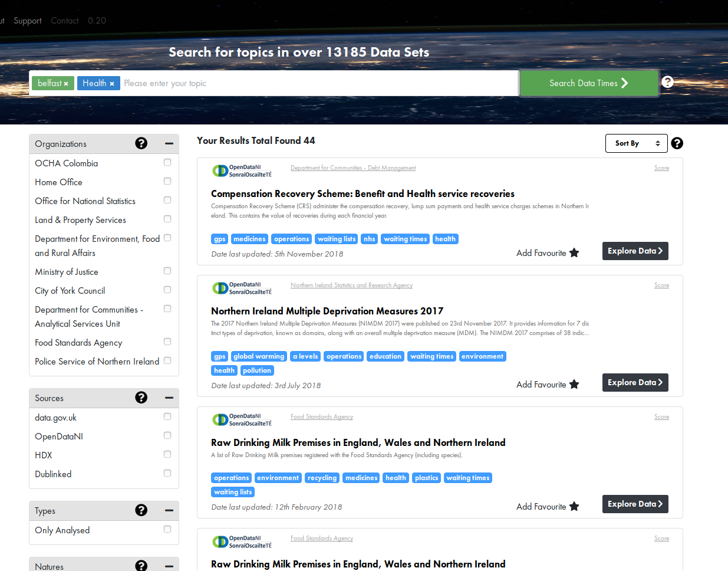Collapse the Natures filter panel

[x=169, y=566]
